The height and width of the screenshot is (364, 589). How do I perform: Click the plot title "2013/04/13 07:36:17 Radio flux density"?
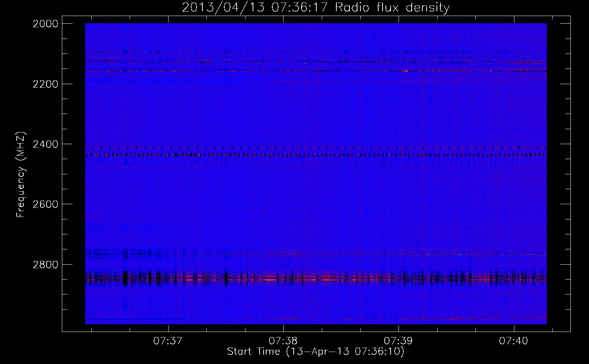click(x=316, y=8)
